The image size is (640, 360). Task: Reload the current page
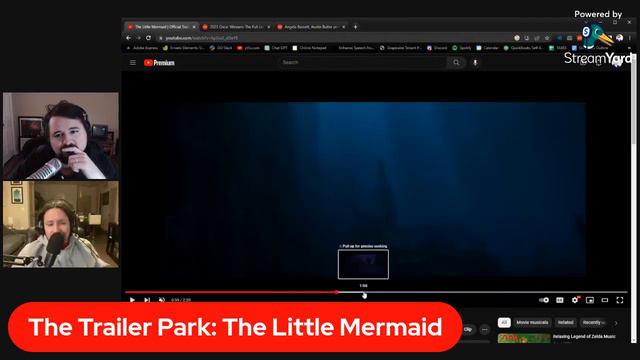[149, 38]
